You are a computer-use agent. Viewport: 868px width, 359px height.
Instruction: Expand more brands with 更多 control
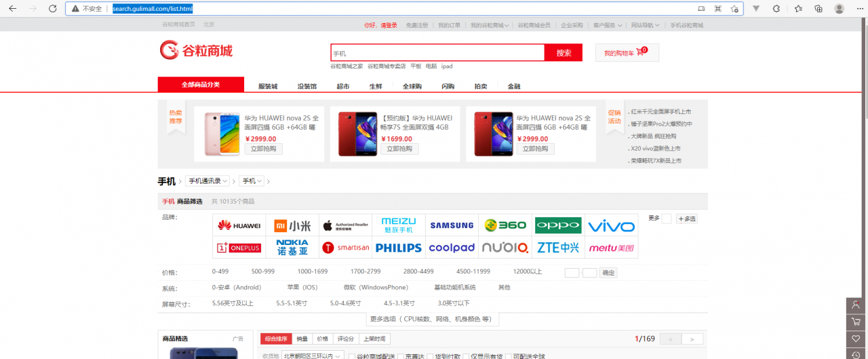click(660, 219)
